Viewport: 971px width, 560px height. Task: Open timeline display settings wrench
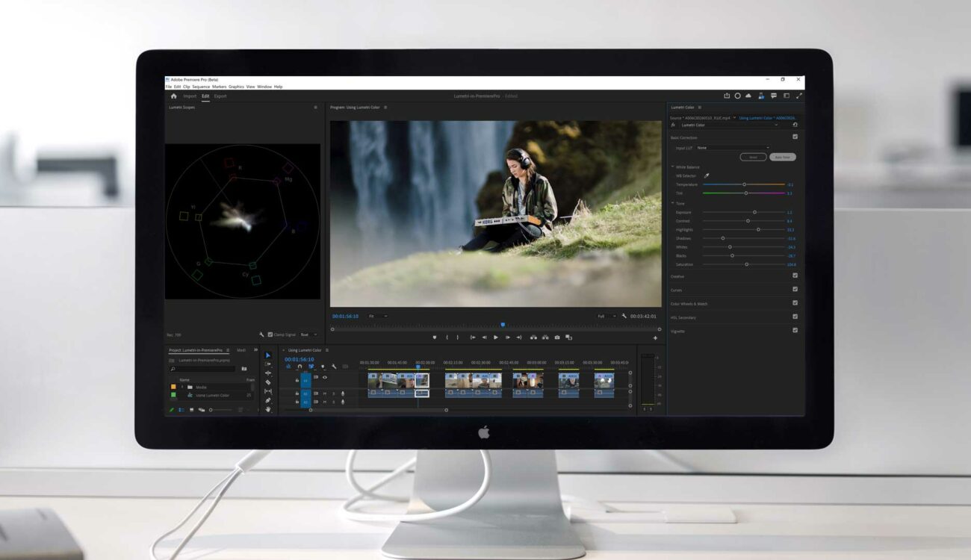[x=334, y=367]
